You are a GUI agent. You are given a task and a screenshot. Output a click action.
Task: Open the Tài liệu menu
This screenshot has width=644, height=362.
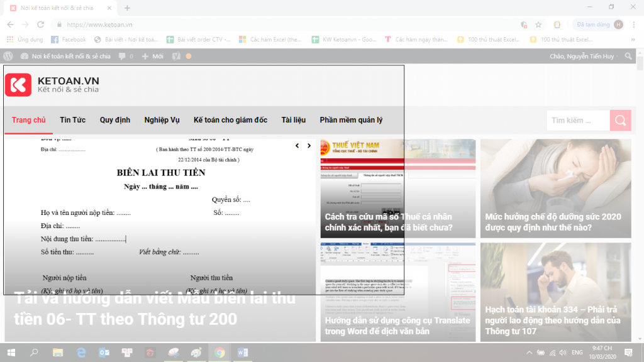tap(293, 120)
